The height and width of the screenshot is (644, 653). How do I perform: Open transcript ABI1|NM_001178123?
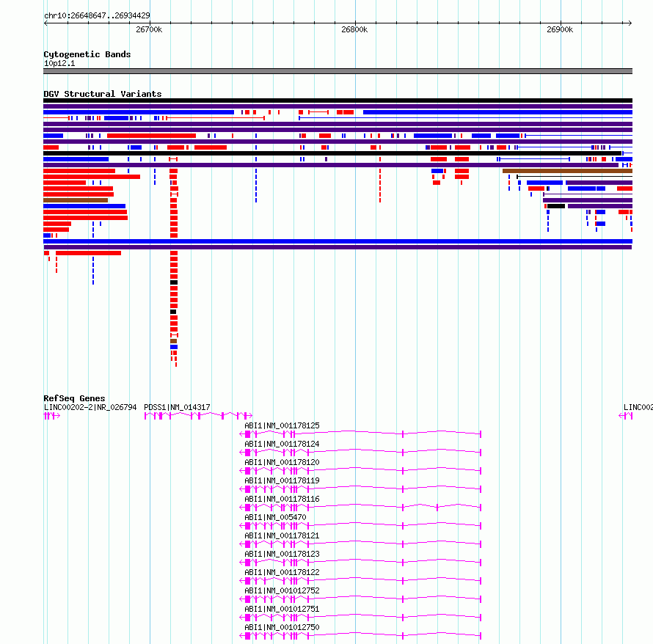(x=282, y=554)
